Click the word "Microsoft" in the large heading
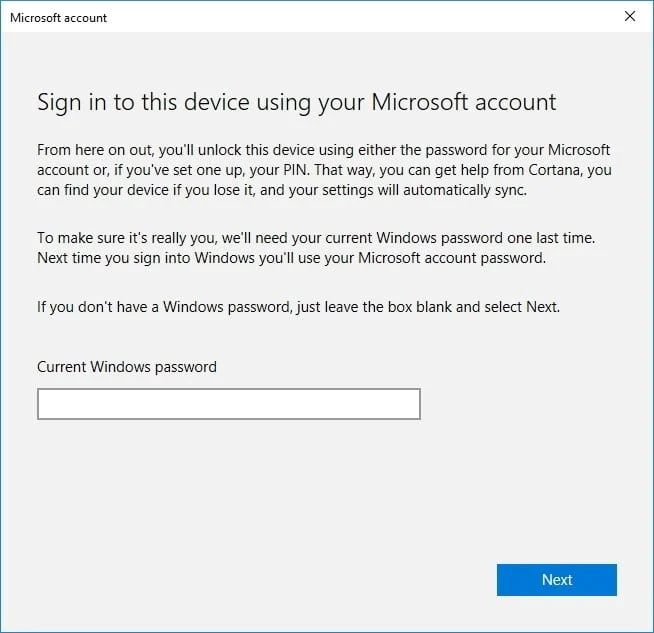Viewport: 654px width, 633px height. (x=419, y=102)
